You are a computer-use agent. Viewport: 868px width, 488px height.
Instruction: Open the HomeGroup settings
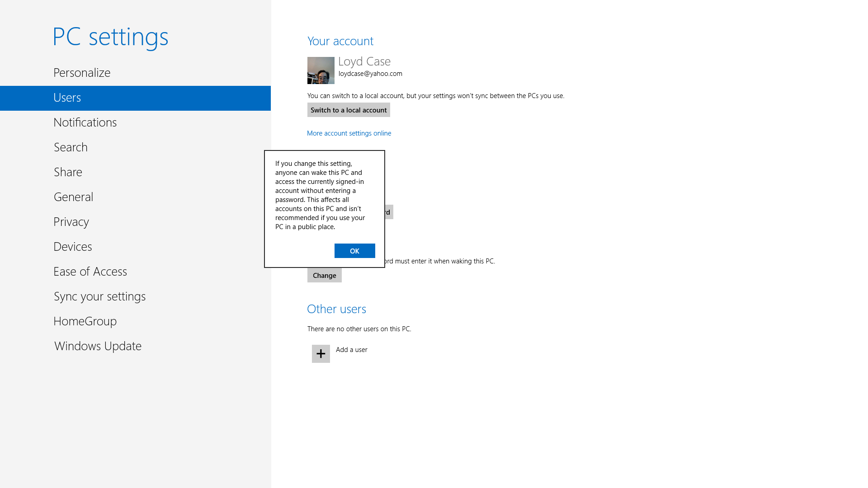[85, 321]
